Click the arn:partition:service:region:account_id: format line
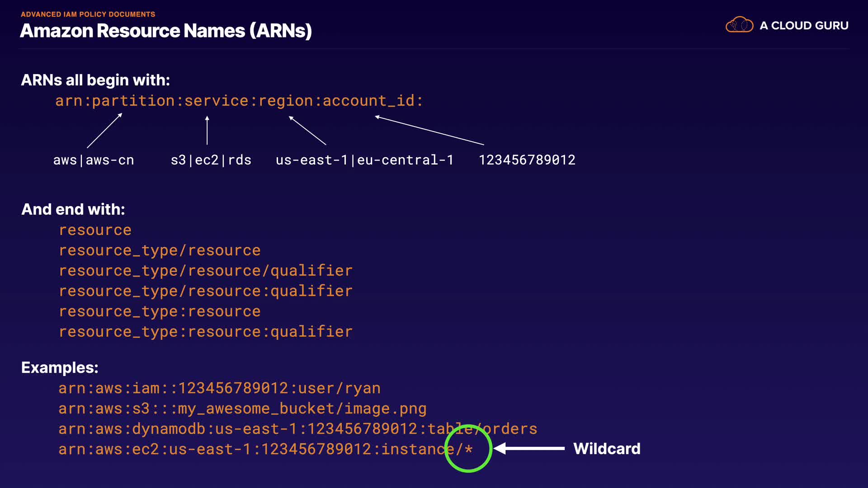Viewport: 868px width, 488px height. 239,101
